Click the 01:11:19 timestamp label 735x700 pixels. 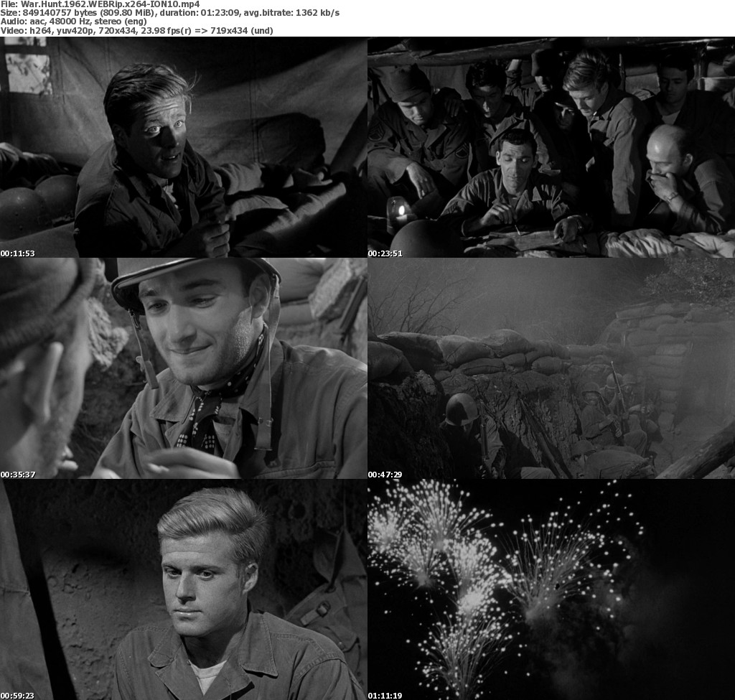pos(385,696)
